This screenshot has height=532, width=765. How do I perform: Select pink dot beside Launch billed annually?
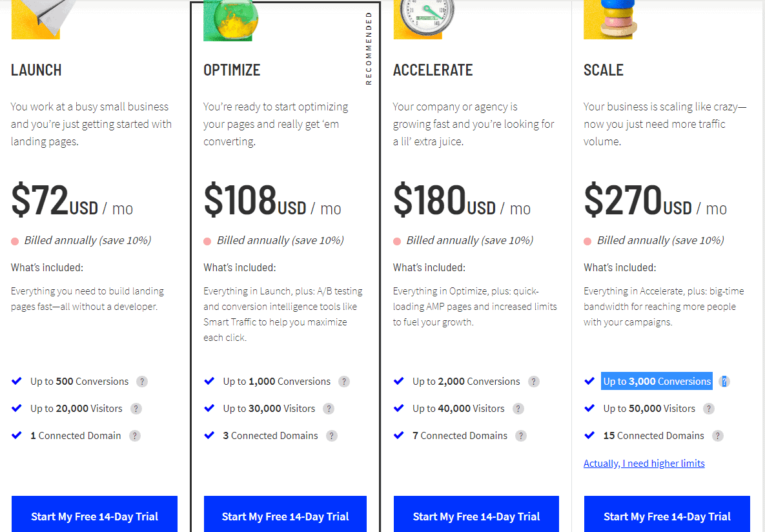[15, 241]
